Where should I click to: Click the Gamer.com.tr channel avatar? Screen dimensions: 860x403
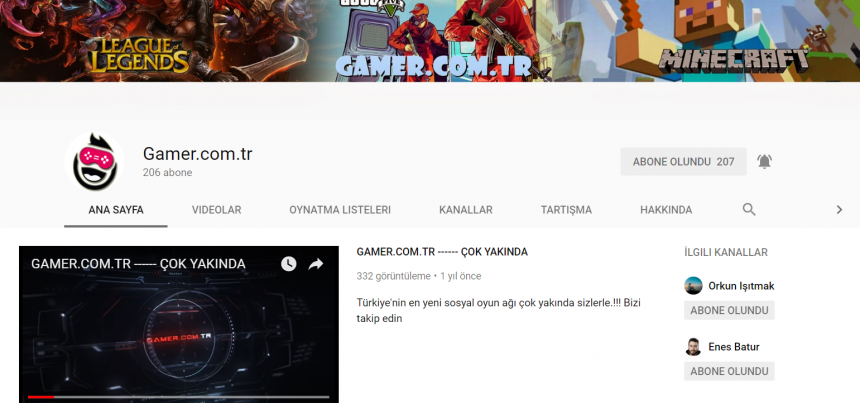[94, 162]
